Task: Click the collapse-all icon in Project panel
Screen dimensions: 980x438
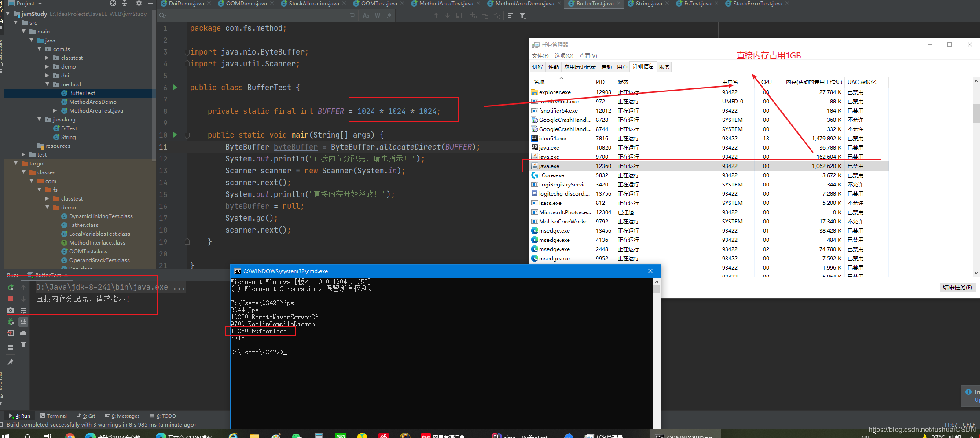Action: click(125, 3)
